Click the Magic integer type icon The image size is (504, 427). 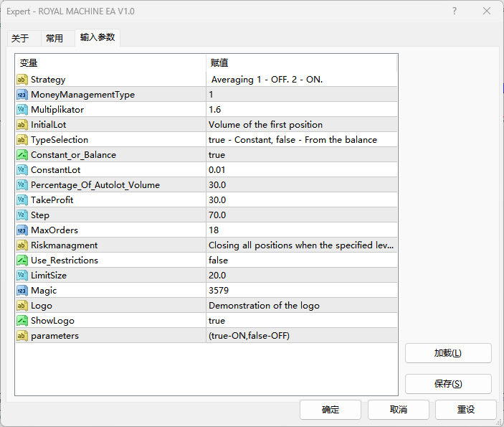(x=22, y=291)
